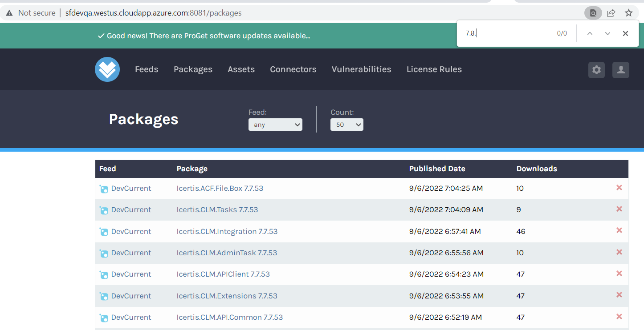This screenshot has width=644, height=330.
Task: Click date 9/6/2022 7:04:25 AM
Action: click(446, 188)
